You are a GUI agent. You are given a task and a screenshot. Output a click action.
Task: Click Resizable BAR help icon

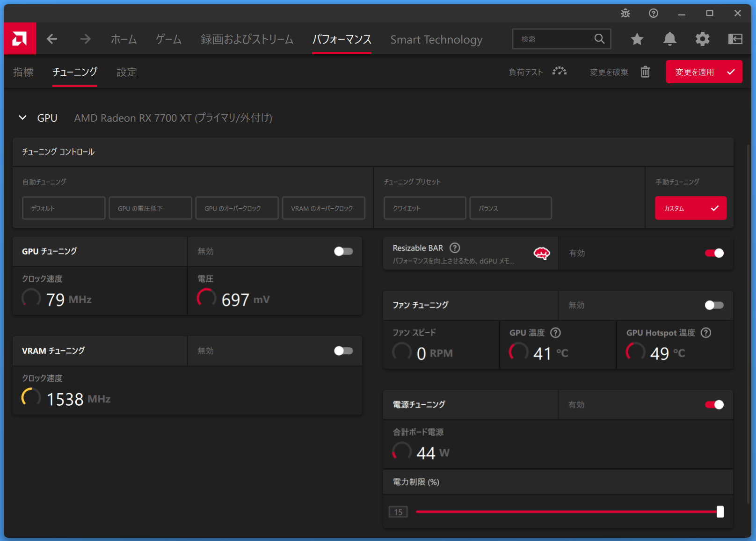[x=455, y=248]
